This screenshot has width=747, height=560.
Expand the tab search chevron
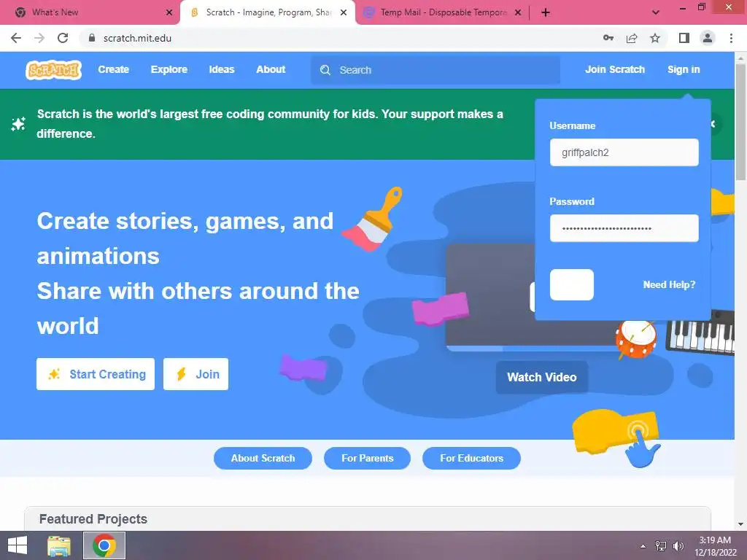656,12
